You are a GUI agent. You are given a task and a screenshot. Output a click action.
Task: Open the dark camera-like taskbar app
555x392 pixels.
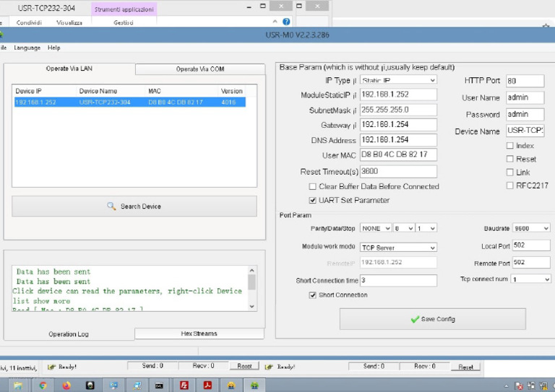click(x=90, y=385)
